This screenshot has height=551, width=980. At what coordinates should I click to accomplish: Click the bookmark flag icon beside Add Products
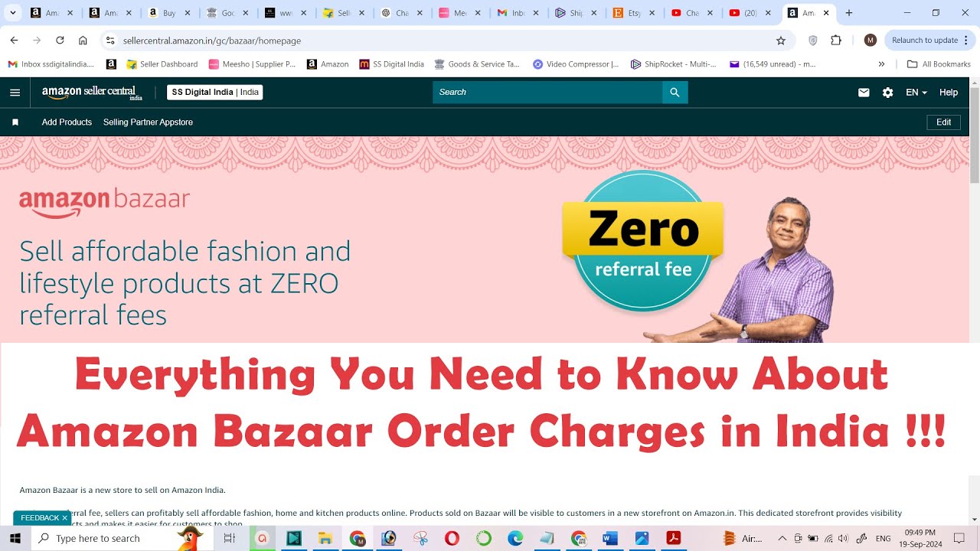(15, 122)
